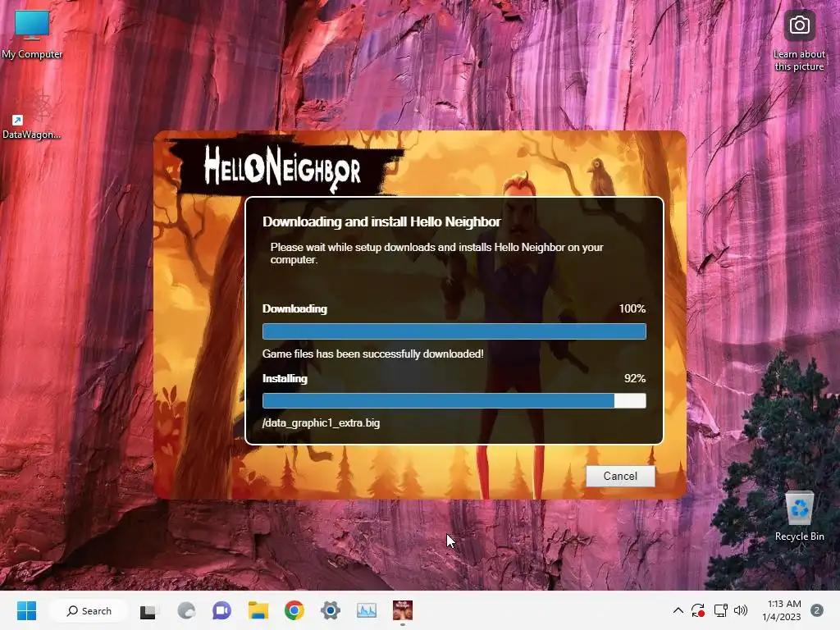Open Settings gear on the taskbar
840x630 pixels.
[330, 610]
